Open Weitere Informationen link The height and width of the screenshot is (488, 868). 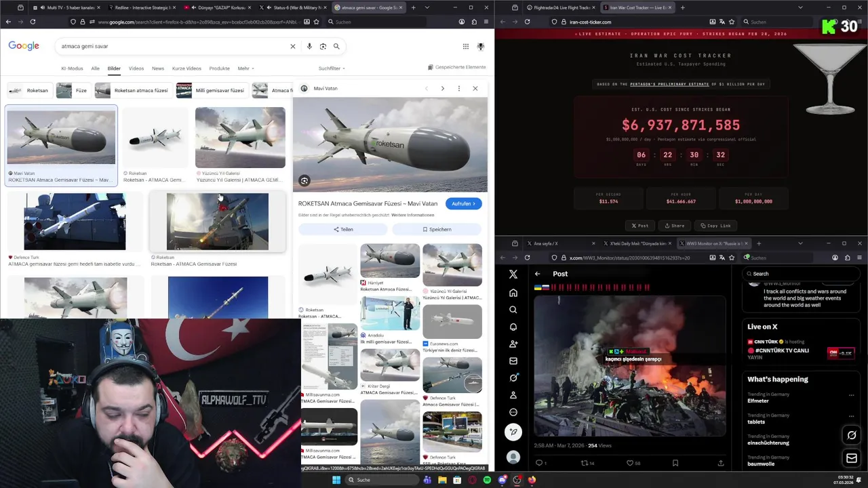412,215
